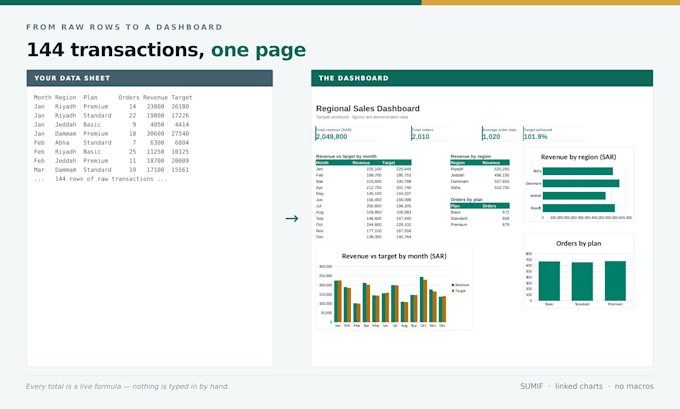
Task: Click the "SUMIF" footer label
Action: click(531, 386)
